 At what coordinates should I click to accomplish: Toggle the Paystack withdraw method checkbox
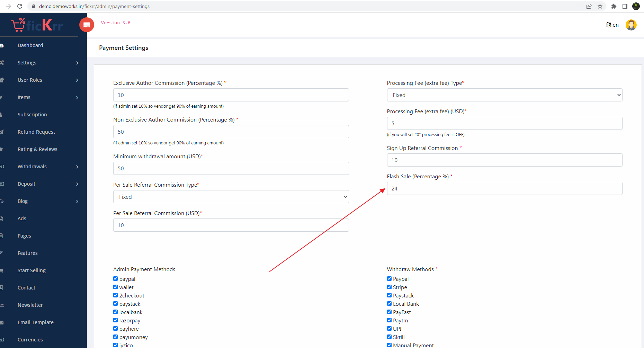pos(390,295)
